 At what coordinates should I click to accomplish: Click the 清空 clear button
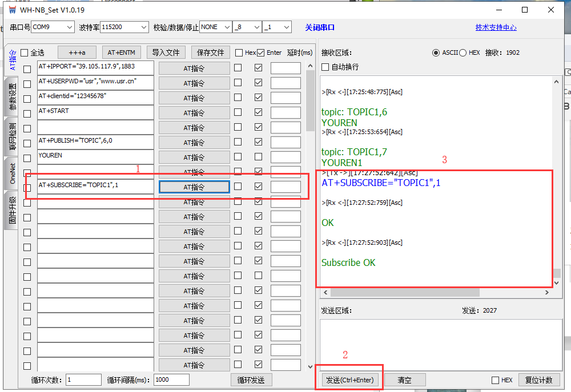pos(404,380)
